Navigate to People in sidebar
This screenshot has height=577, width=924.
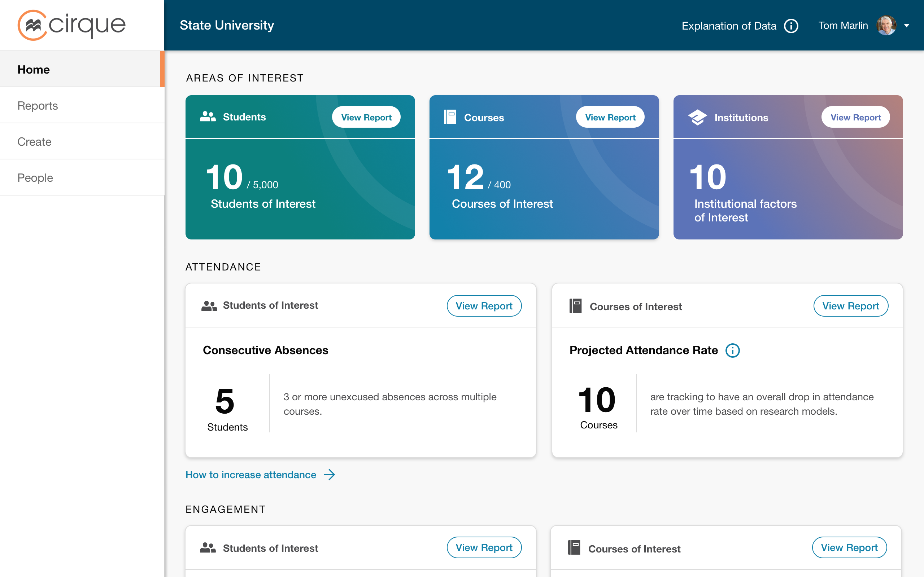[x=35, y=177]
